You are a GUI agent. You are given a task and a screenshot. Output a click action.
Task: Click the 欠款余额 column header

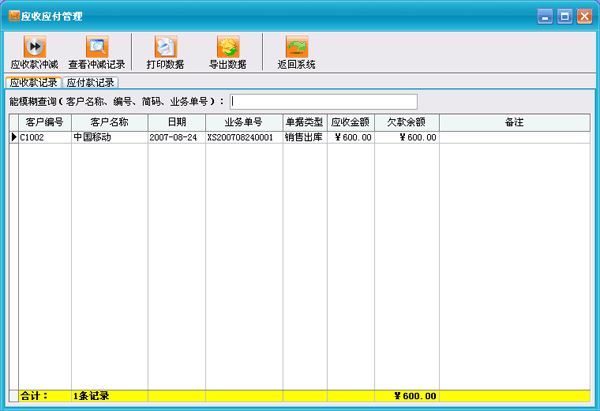[407, 122]
